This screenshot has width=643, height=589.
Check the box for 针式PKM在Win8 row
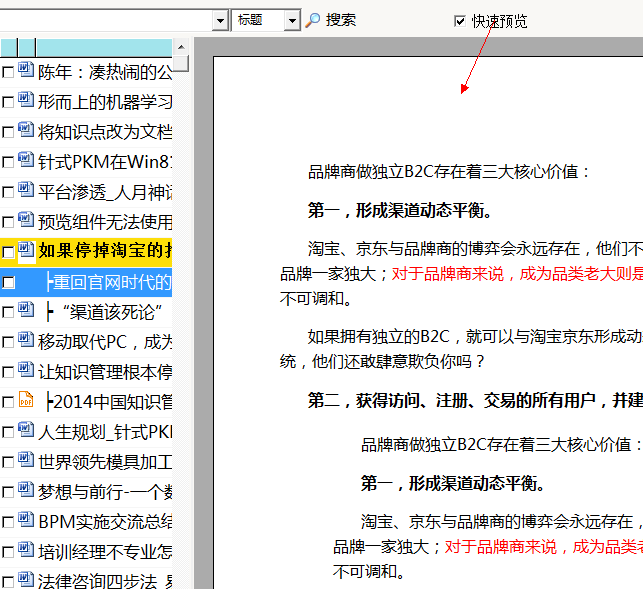pyautogui.click(x=8, y=162)
